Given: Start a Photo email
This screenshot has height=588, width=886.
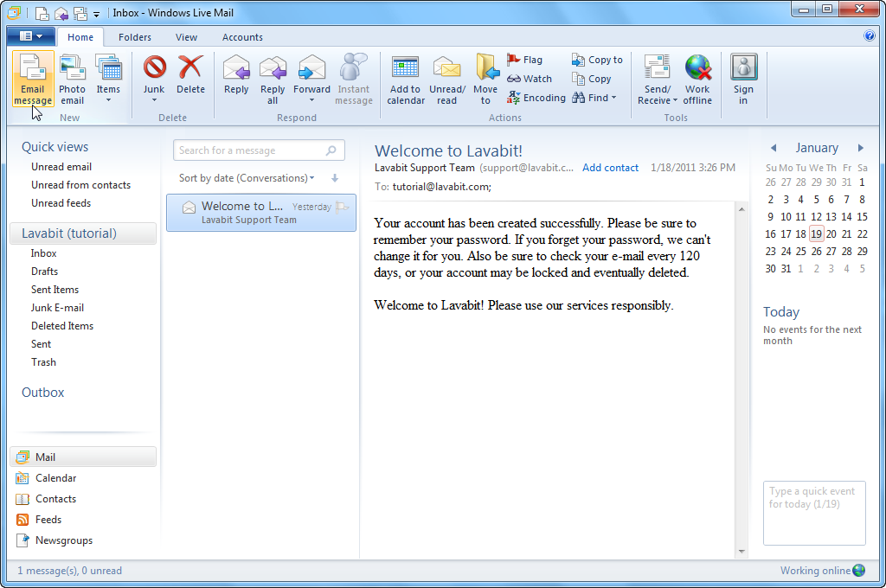Looking at the screenshot, I should 72,78.
